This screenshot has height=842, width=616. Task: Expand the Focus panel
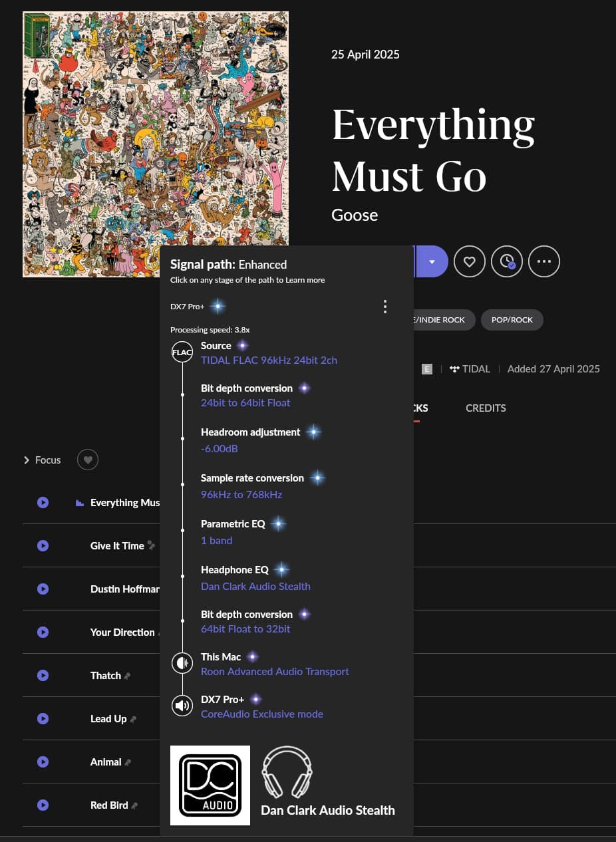42,460
